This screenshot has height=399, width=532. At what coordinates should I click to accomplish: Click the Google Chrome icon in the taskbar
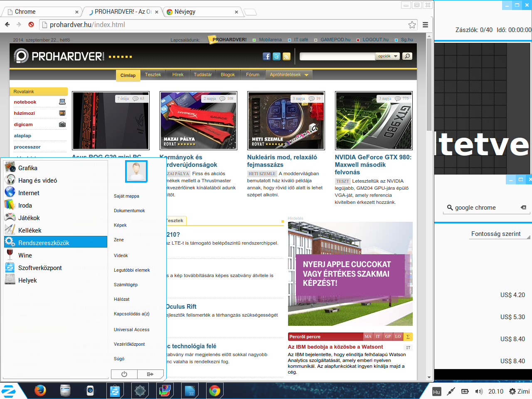(215, 391)
